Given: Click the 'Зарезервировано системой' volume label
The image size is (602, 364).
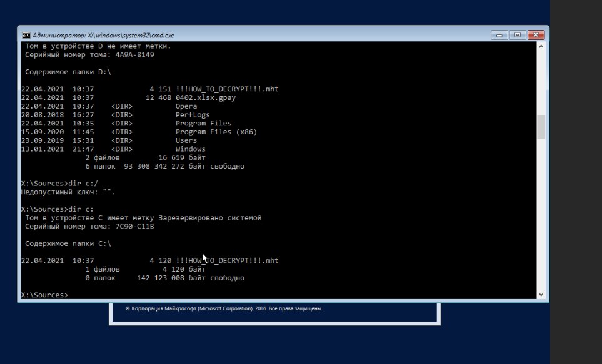Looking at the screenshot, I should point(210,217).
